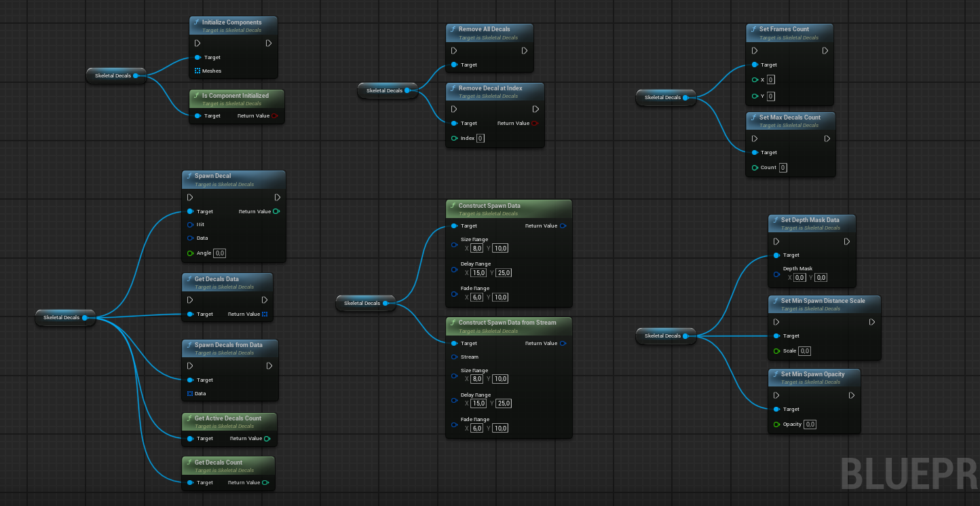This screenshot has width=980, height=506.
Task: Select the Initialize Components node title
Action: click(x=231, y=22)
